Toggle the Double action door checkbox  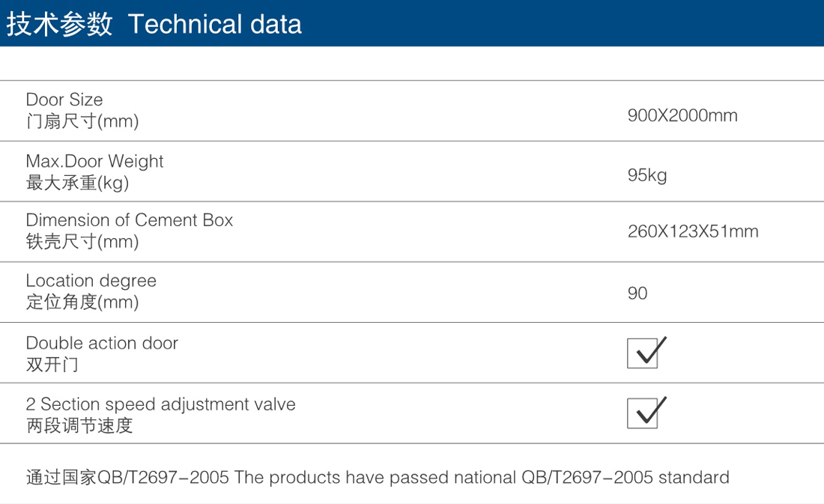[642, 353]
